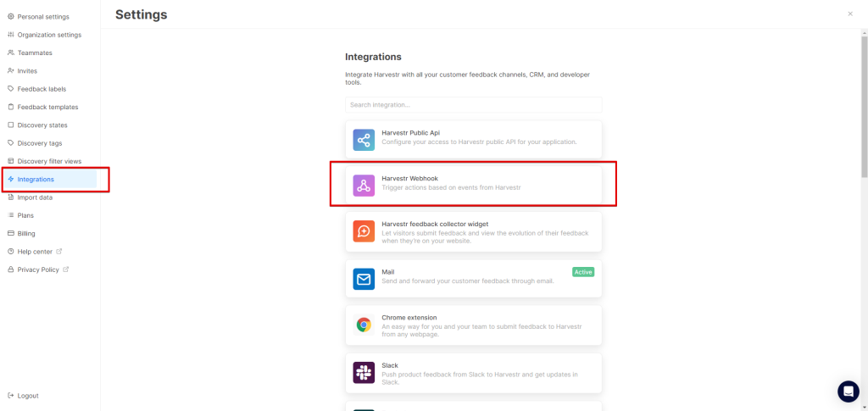This screenshot has width=868, height=411.
Task: Click the Slack logo icon
Action: tap(364, 372)
